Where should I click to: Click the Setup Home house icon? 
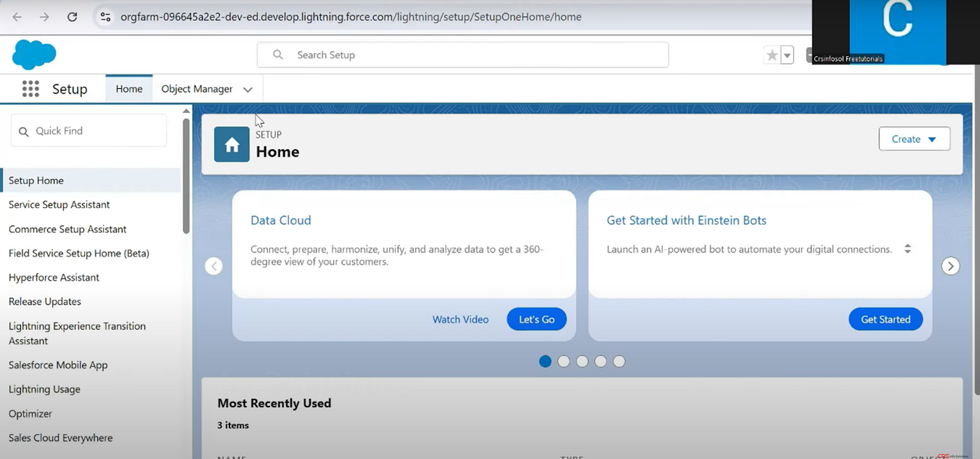tap(232, 144)
